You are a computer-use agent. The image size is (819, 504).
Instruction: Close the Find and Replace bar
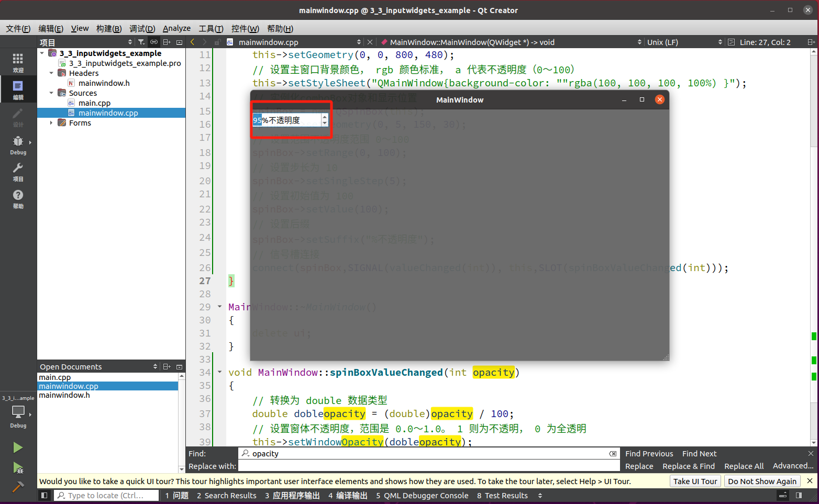[x=811, y=453]
